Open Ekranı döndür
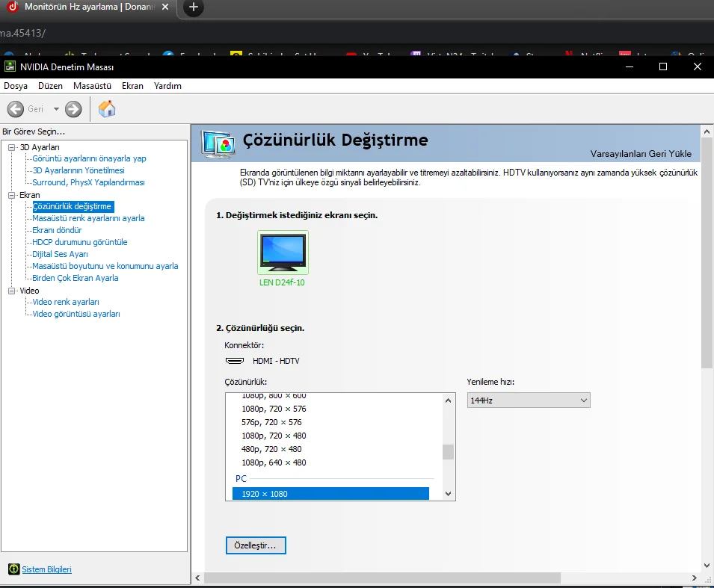Image resolution: width=714 pixels, height=588 pixels. [x=57, y=230]
